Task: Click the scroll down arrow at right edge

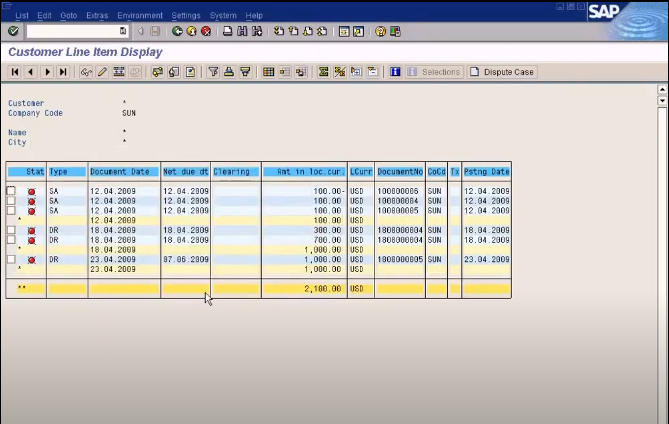Action: tap(662, 101)
